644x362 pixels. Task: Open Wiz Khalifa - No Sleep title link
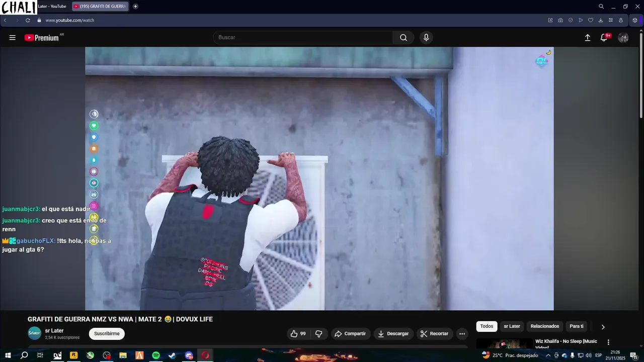(566, 344)
